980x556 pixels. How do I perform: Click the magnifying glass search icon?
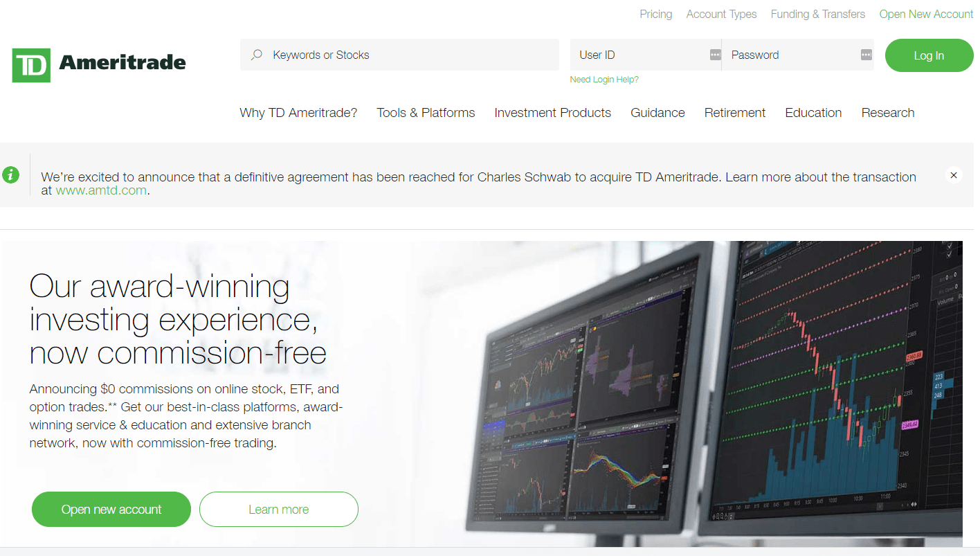tap(257, 55)
